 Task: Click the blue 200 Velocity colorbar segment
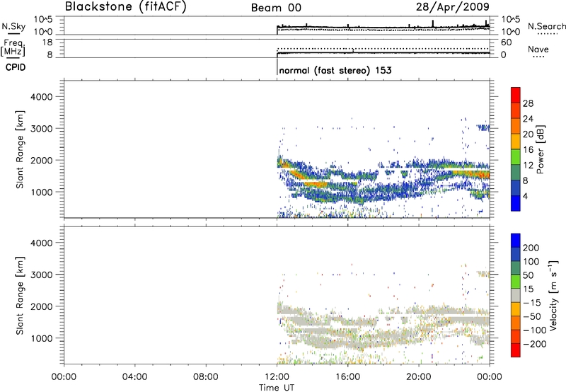tap(516, 241)
